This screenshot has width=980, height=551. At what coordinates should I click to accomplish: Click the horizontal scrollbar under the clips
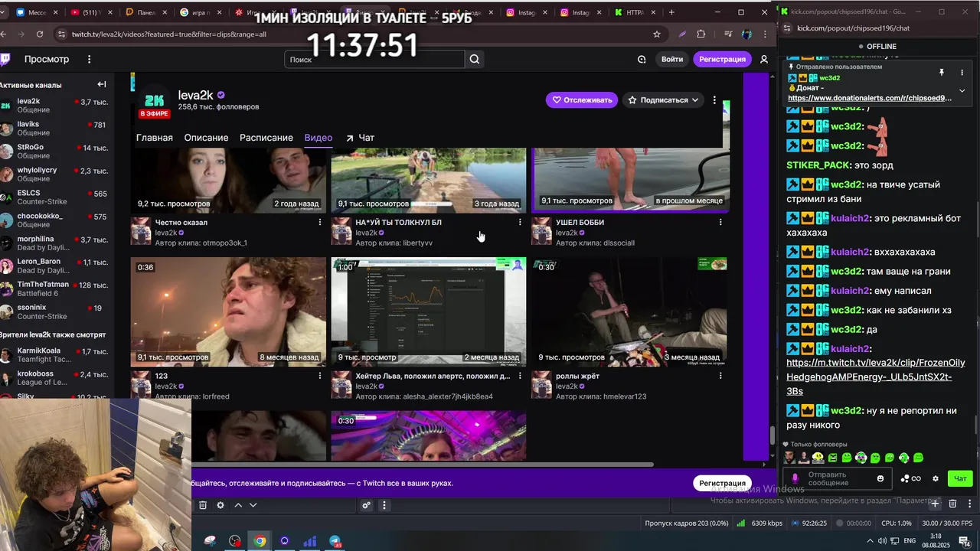click(x=421, y=465)
